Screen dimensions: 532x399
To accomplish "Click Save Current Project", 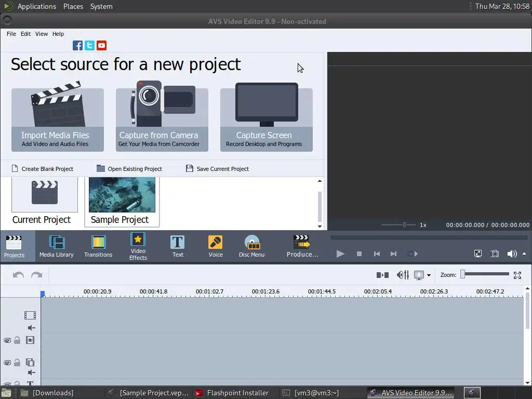I will pyautogui.click(x=218, y=169).
